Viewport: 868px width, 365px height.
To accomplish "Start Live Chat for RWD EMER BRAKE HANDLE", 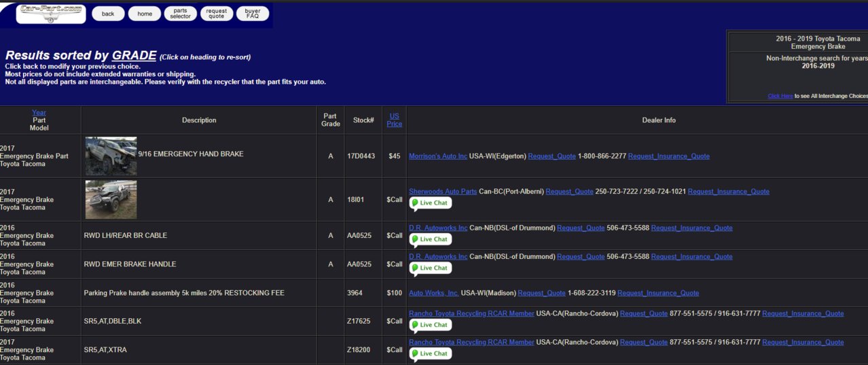I will point(430,268).
